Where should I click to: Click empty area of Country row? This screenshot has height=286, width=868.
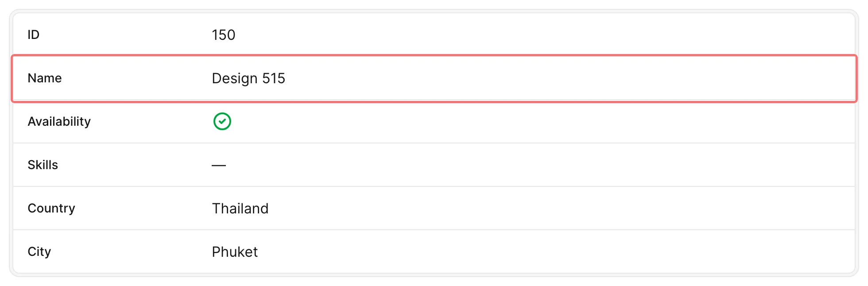tap(531, 208)
